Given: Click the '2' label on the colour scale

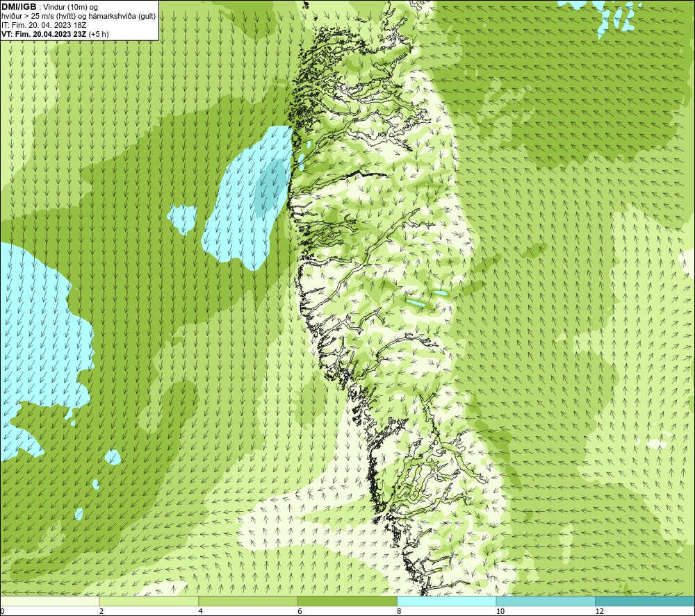Looking at the screenshot, I should click(101, 612).
